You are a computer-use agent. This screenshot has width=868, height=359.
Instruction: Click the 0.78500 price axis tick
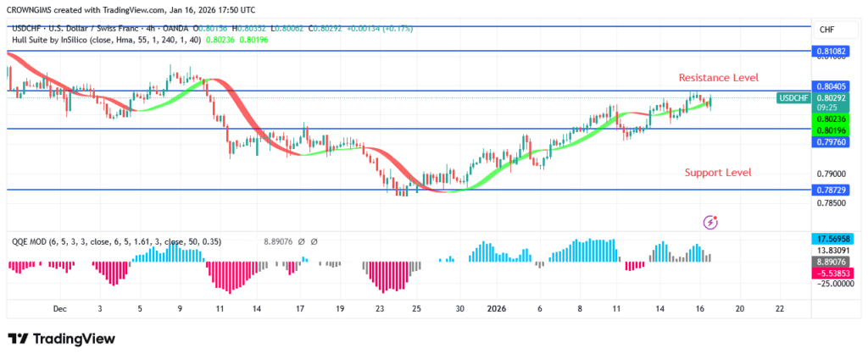[x=830, y=203]
